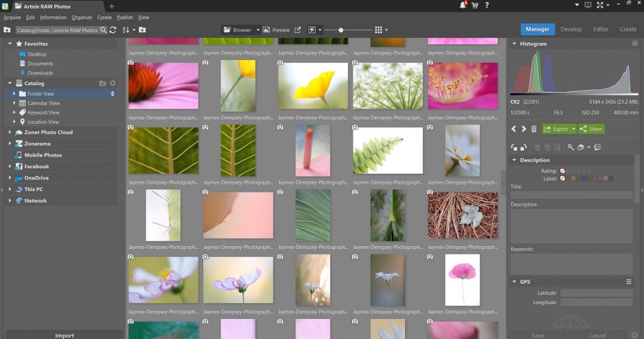Screen dimensions: 644x339
Task: Click the delete trash icon
Action: (534, 129)
